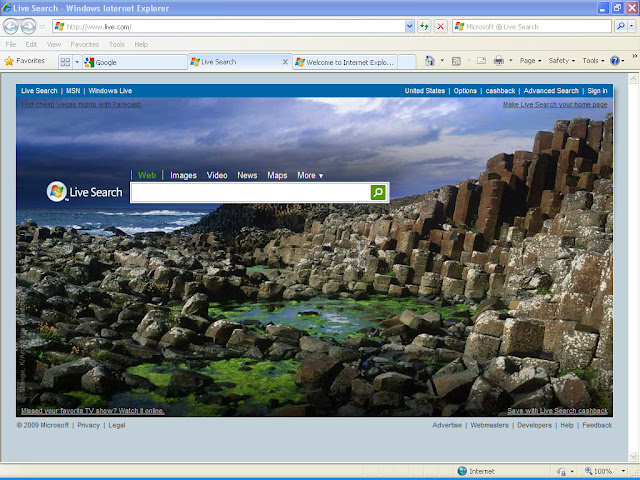Click the browser Back arrow button
This screenshot has width=640, height=480.
point(11,27)
